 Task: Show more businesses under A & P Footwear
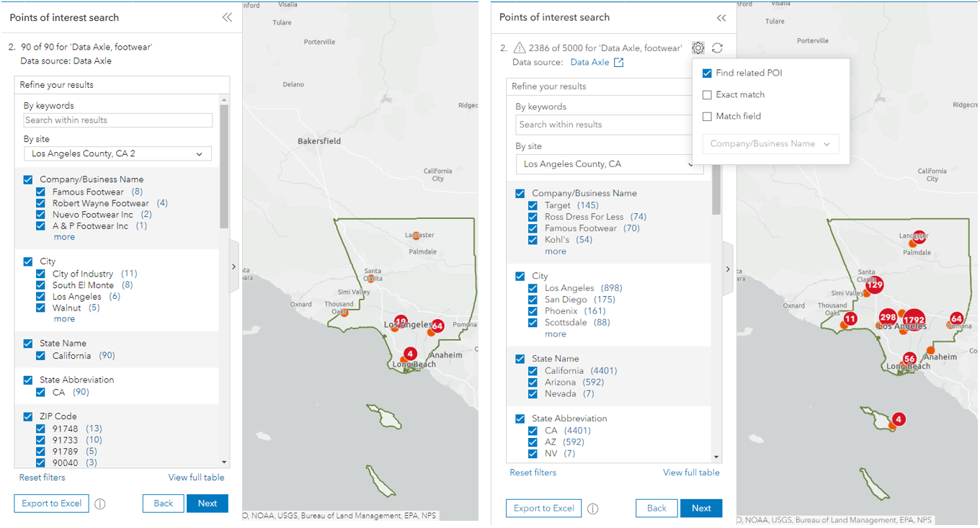[63, 237]
